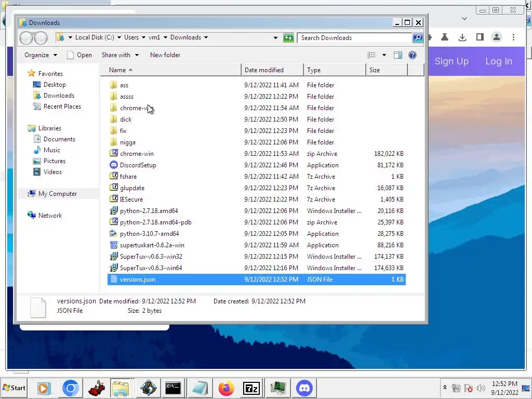This screenshot has width=532, height=399.
Task: Click file name SuperTux-v0.6.3-win32
Action: [151, 257]
